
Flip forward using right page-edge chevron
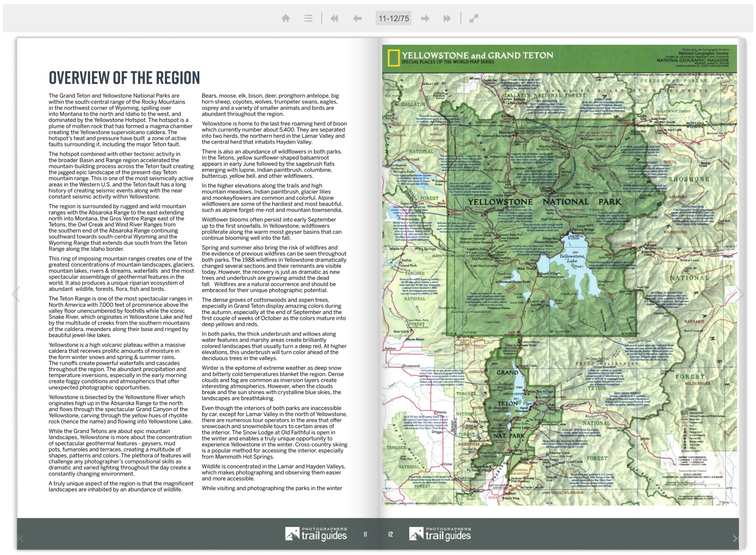click(740, 294)
